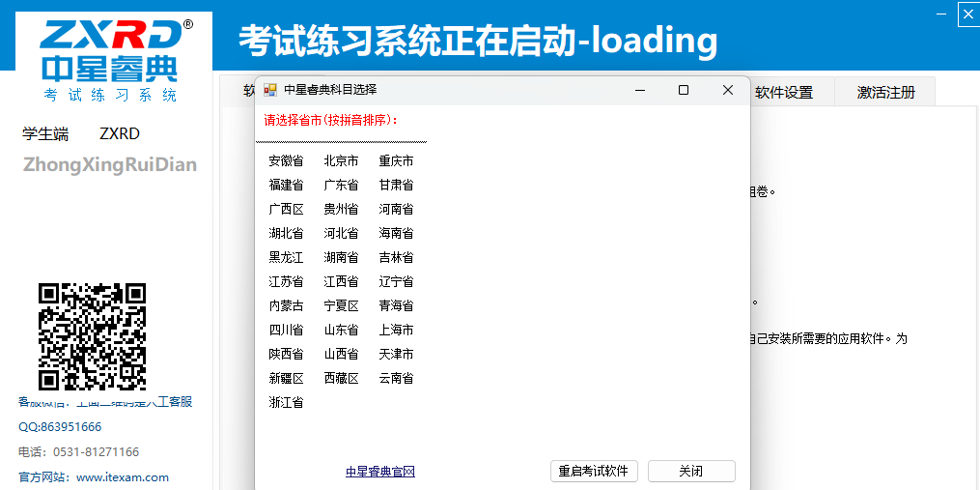The image size is (980, 490).
Task: Minimize the 中星睿典科目选择 dialog
Action: tap(639, 90)
